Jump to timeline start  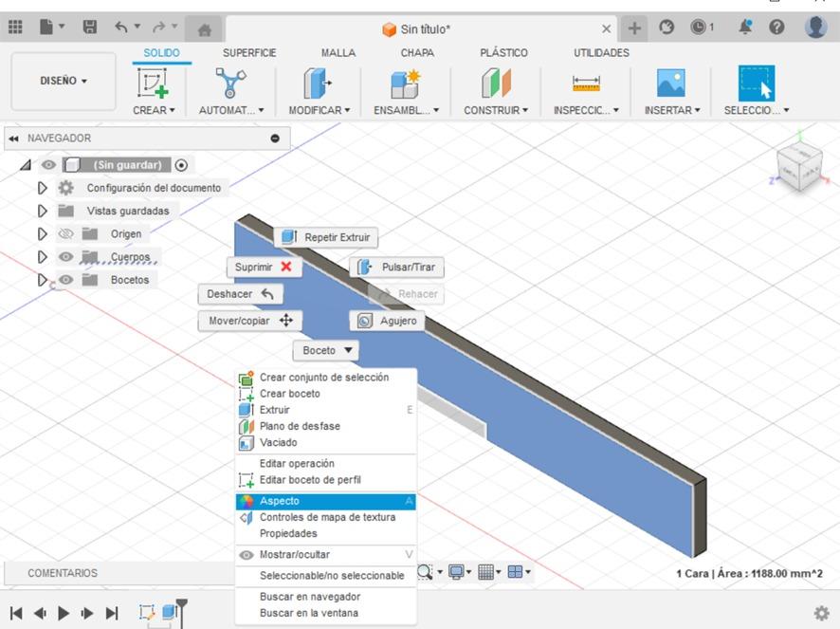[x=16, y=612]
